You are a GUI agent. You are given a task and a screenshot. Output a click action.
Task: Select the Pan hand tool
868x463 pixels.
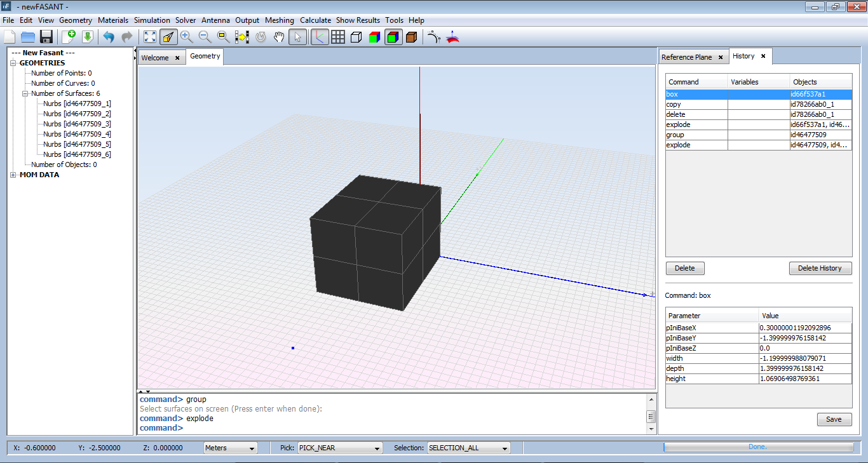[278, 37]
